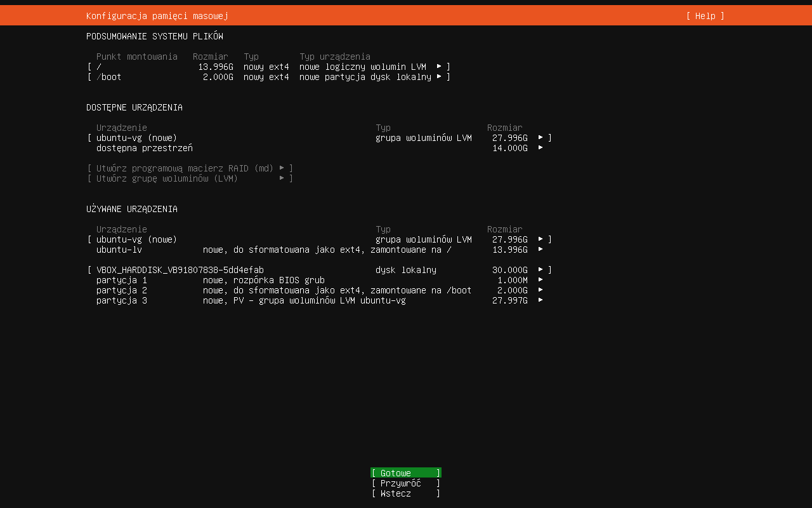This screenshot has height=508, width=812.
Task: Select Utwórz programową macierz RAID (md)
Action: [190, 168]
